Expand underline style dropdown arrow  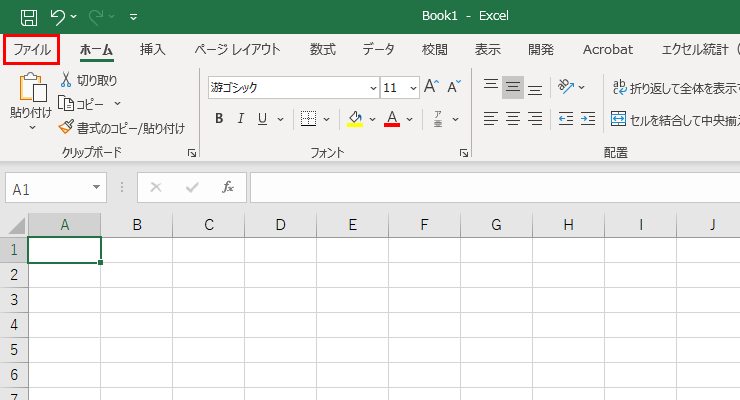tap(280, 119)
